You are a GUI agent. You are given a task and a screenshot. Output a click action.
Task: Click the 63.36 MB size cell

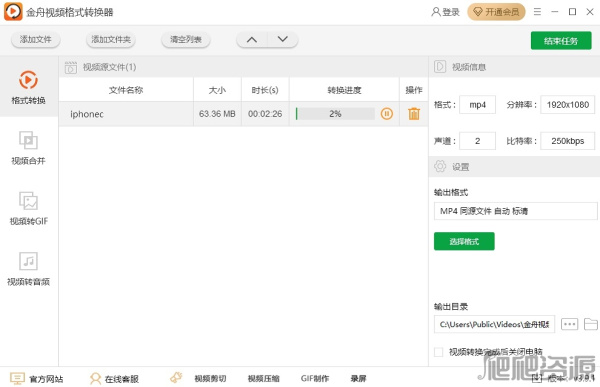point(217,114)
